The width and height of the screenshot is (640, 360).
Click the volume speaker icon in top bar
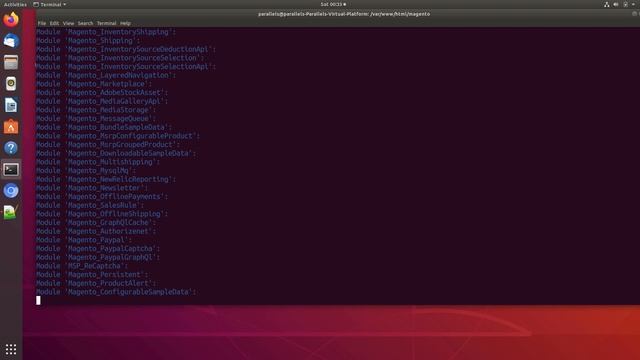(x=616, y=4)
